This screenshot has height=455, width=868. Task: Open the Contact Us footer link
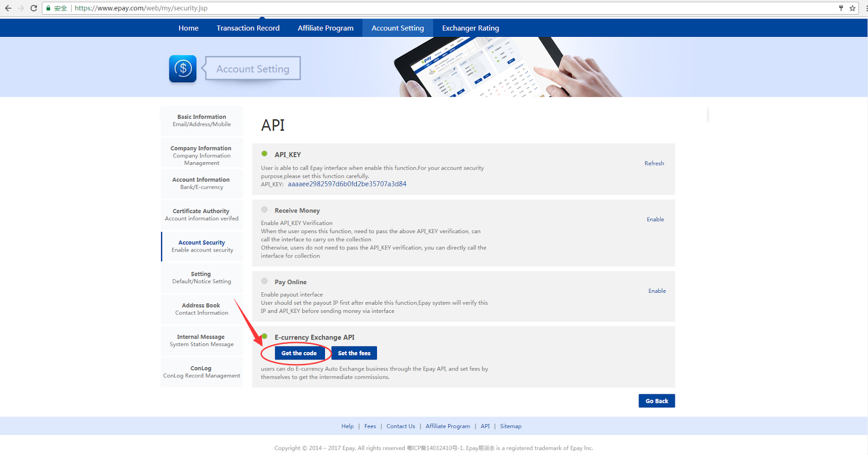[x=401, y=426]
